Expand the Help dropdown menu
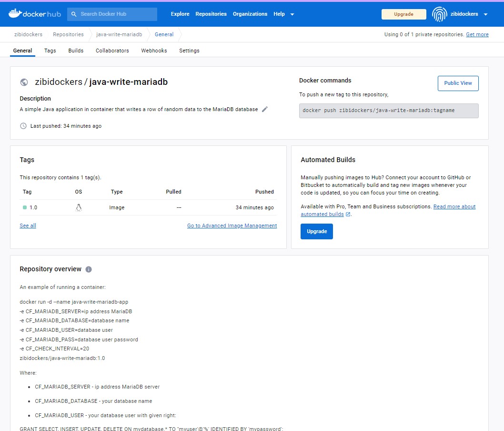Viewport: 504px width, 431px height. [x=284, y=14]
